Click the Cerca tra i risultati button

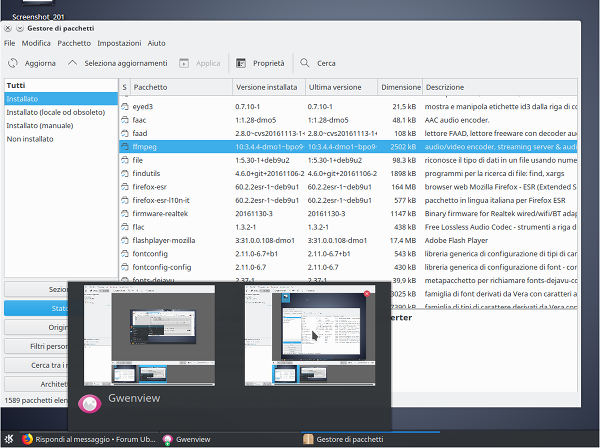coord(36,365)
